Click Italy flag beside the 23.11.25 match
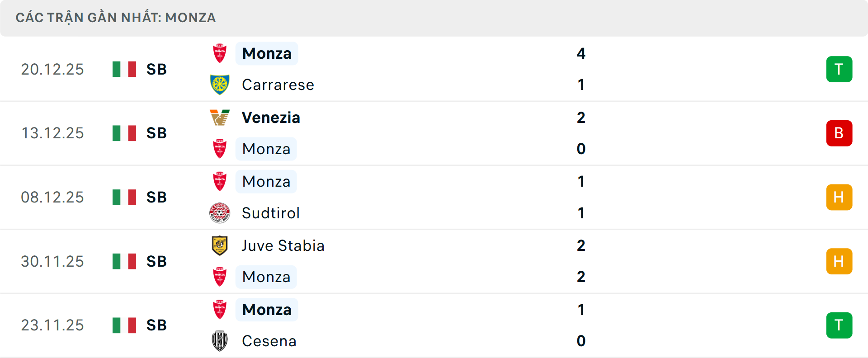 point(124,325)
